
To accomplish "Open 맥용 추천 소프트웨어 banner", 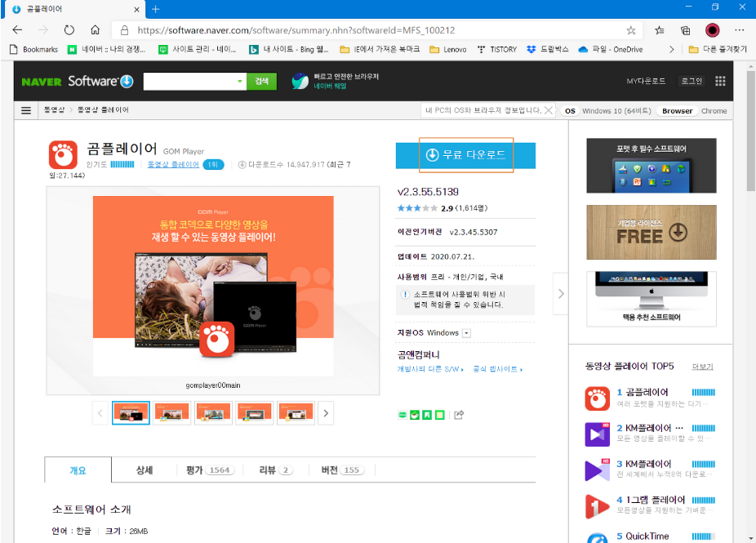I will point(651,299).
